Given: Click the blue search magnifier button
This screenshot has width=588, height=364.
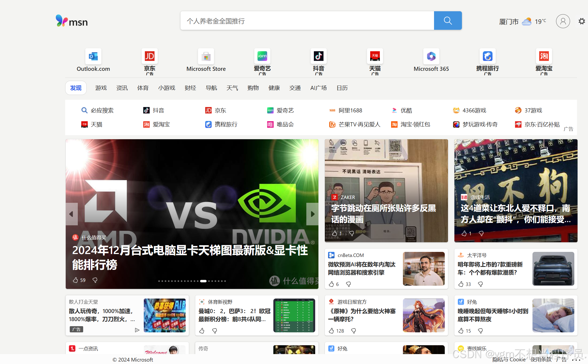Looking at the screenshot, I should coord(447,21).
